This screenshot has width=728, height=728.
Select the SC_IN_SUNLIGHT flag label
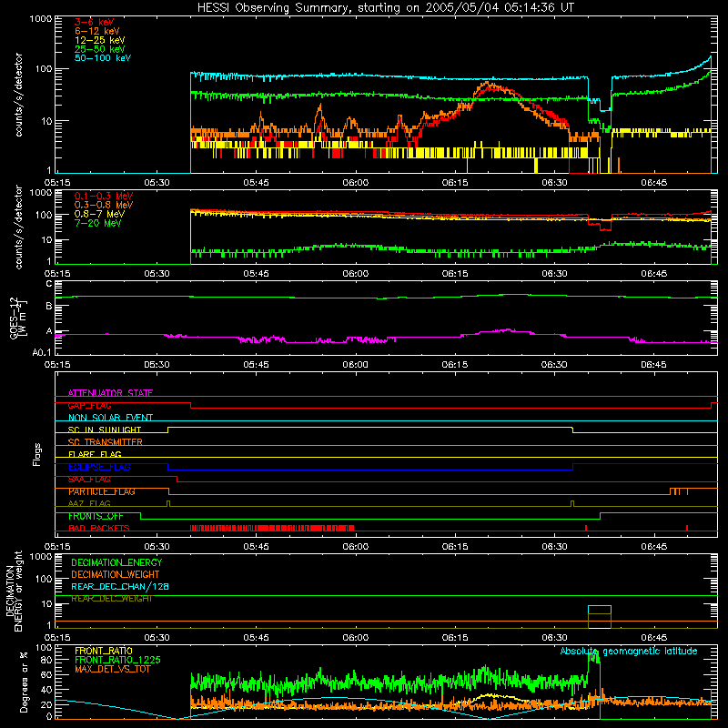105,430
